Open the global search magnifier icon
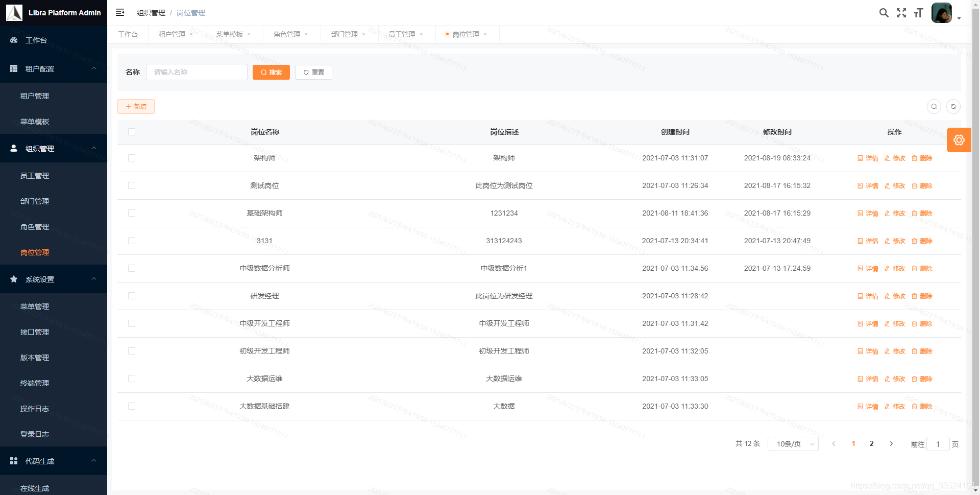980x495 pixels. (884, 13)
